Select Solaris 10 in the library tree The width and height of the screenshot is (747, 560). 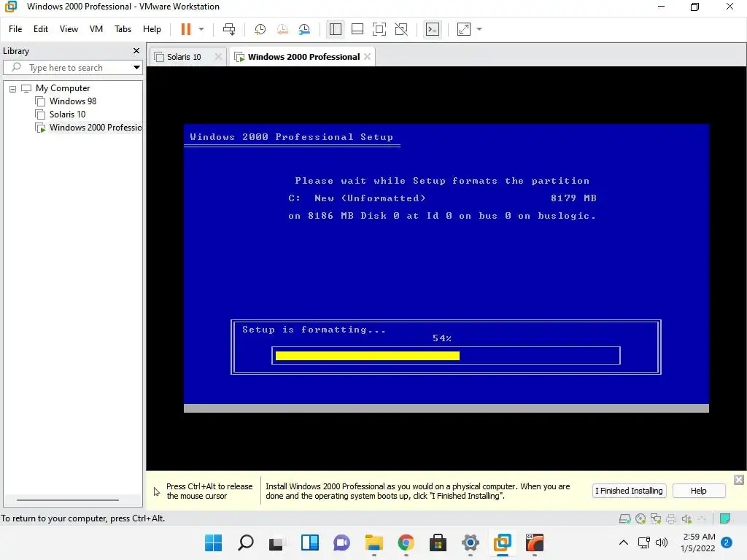pos(67,114)
